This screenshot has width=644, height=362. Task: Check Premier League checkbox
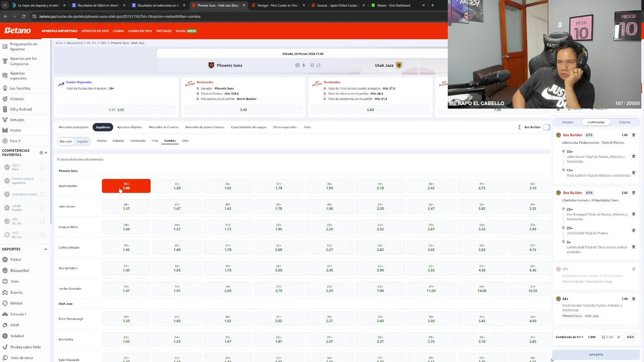point(42,180)
